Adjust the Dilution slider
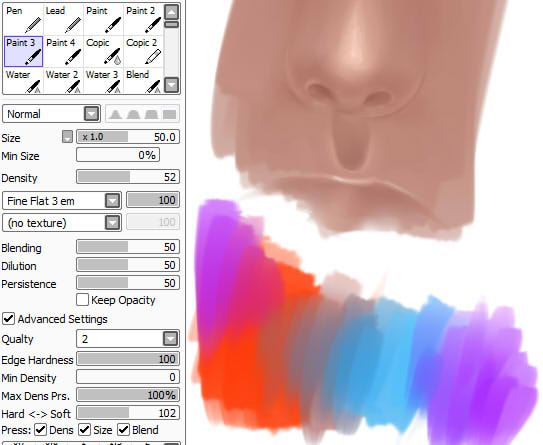Viewport: 543px width, 445px height. [128, 265]
